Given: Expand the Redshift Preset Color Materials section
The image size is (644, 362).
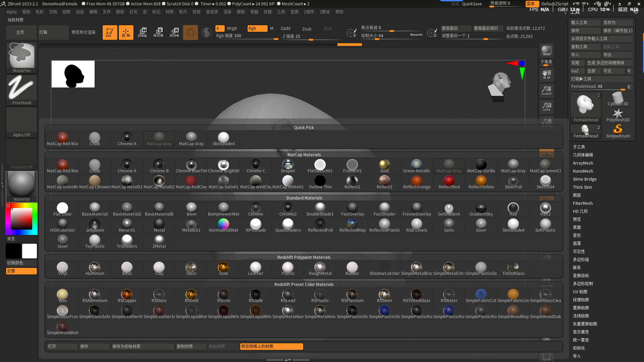Looking at the screenshot, I should 304,284.
